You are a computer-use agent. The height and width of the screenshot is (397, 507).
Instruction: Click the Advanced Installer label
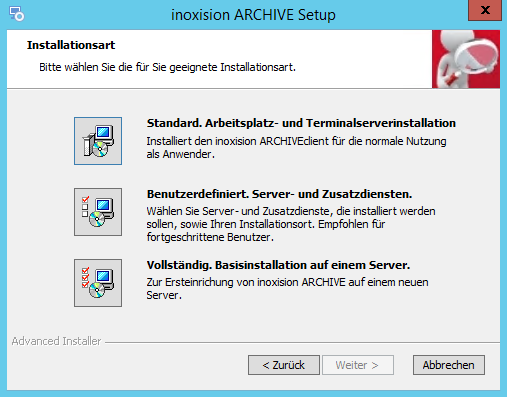(56, 341)
